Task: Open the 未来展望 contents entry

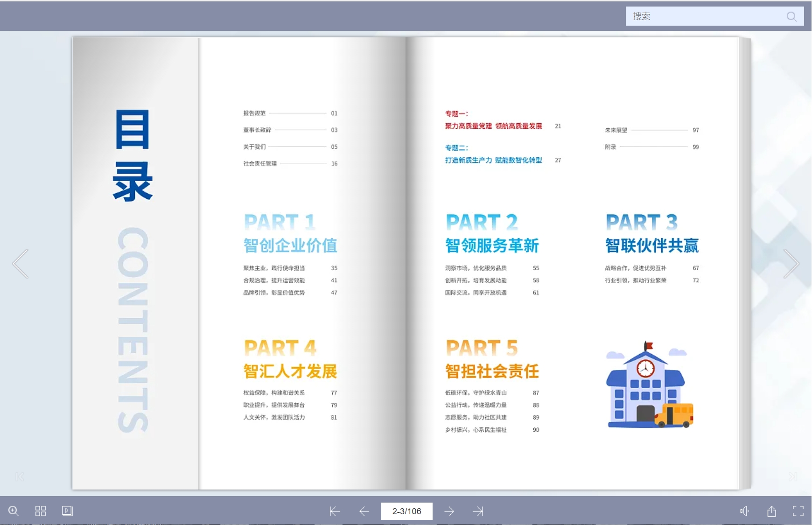Action: click(x=616, y=130)
